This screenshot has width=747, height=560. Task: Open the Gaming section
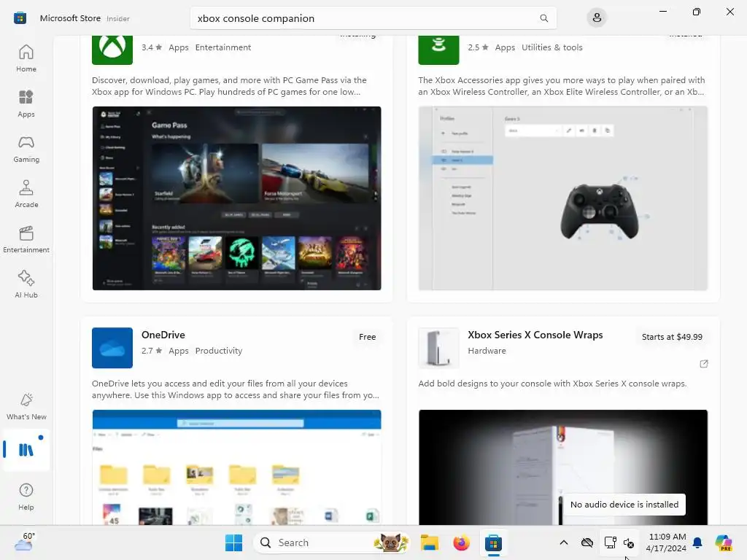[26, 149]
